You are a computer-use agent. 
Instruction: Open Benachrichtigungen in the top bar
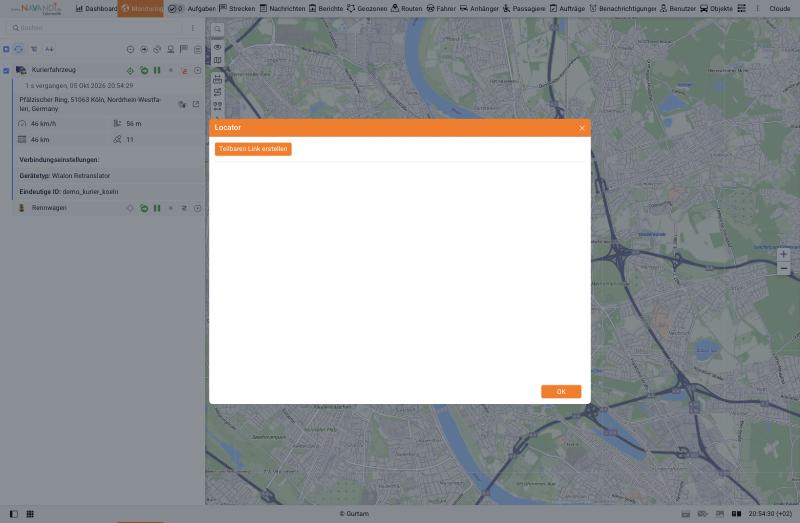[x=623, y=9]
